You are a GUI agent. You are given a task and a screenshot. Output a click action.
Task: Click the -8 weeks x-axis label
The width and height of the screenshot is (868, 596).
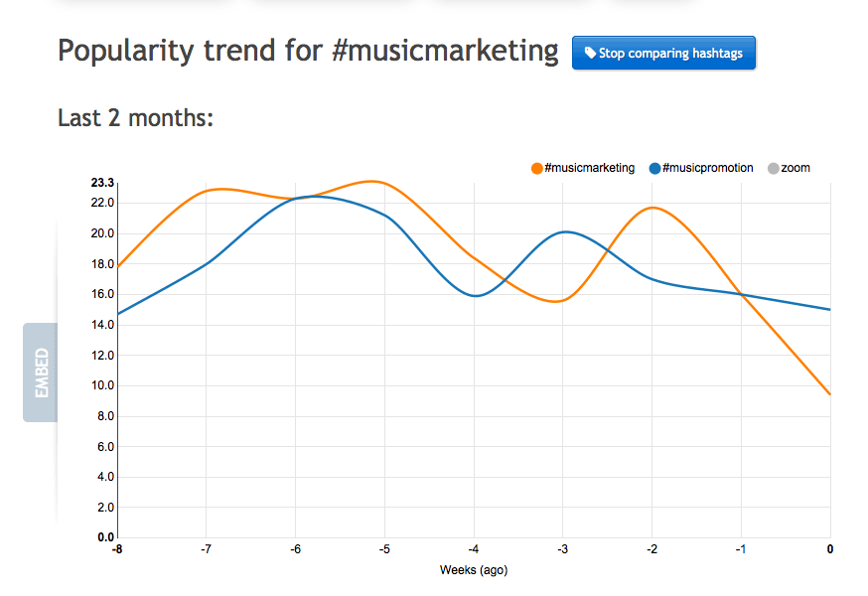point(117,549)
